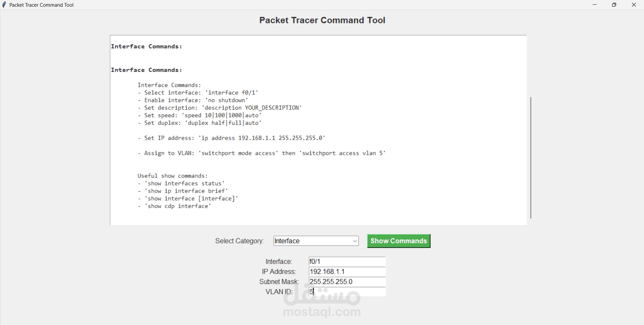This screenshot has width=644, height=325.
Task: Click the 'show ip interface brief' line
Action: [x=183, y=191]
